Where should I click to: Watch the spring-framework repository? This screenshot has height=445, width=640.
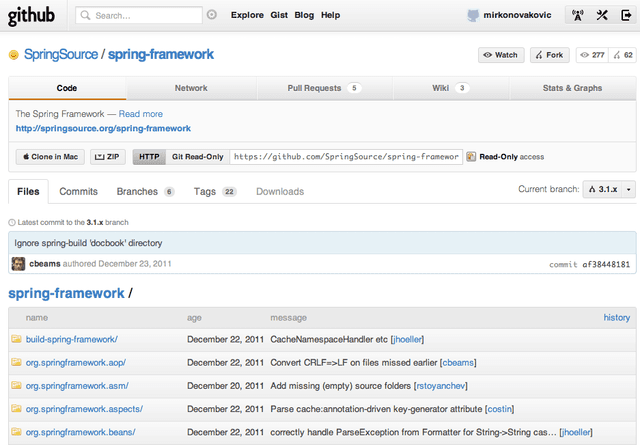500,55
